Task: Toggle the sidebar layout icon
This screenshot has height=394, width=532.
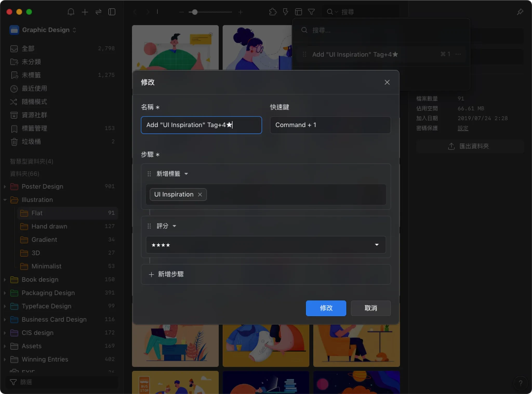Action: (112, 12)
